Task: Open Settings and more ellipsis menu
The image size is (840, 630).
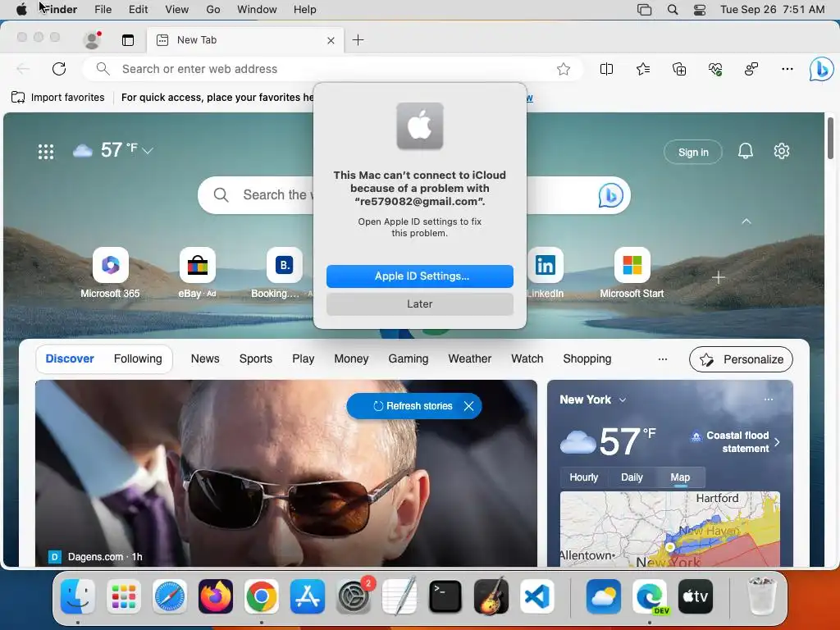Action: click(787, 69)
